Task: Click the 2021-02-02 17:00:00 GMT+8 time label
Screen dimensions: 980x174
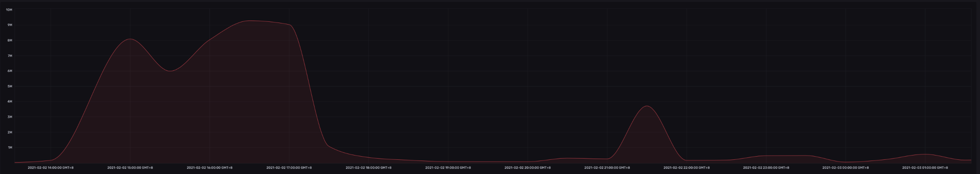Action: 289,168
